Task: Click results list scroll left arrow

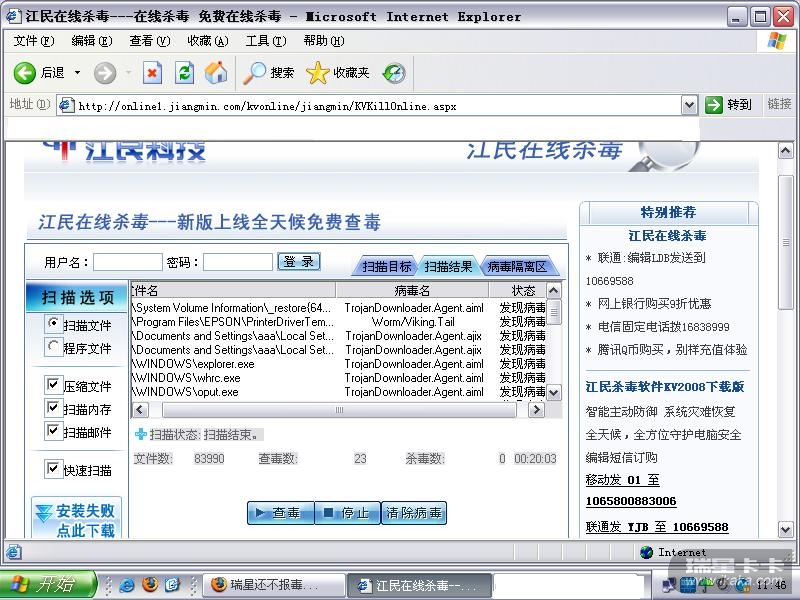Action: click(141, 410)
